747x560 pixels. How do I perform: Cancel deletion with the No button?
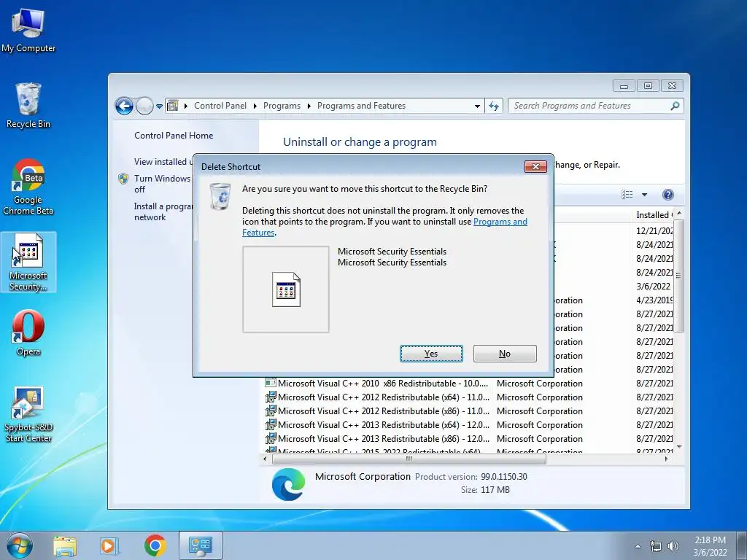coord(505,354)
